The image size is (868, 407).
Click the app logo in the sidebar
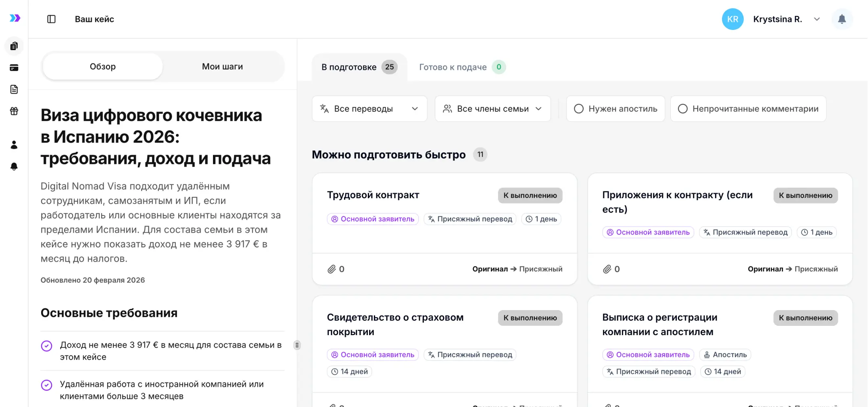pyautogui.click(x=15, y=18)
